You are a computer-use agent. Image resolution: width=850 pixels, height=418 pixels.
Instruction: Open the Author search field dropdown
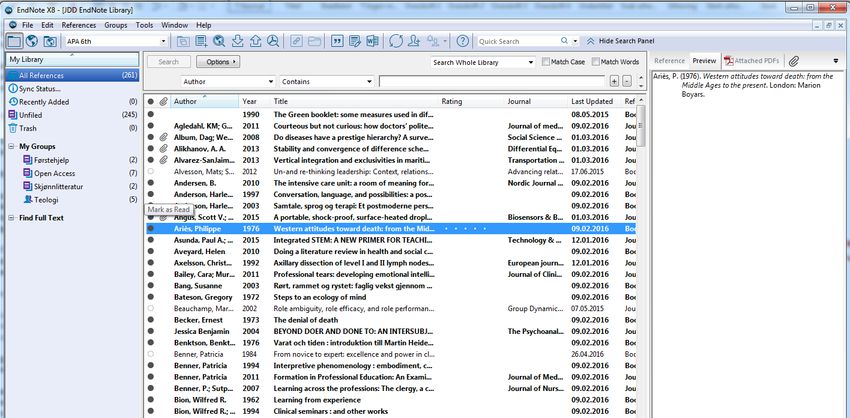(271, 82)
